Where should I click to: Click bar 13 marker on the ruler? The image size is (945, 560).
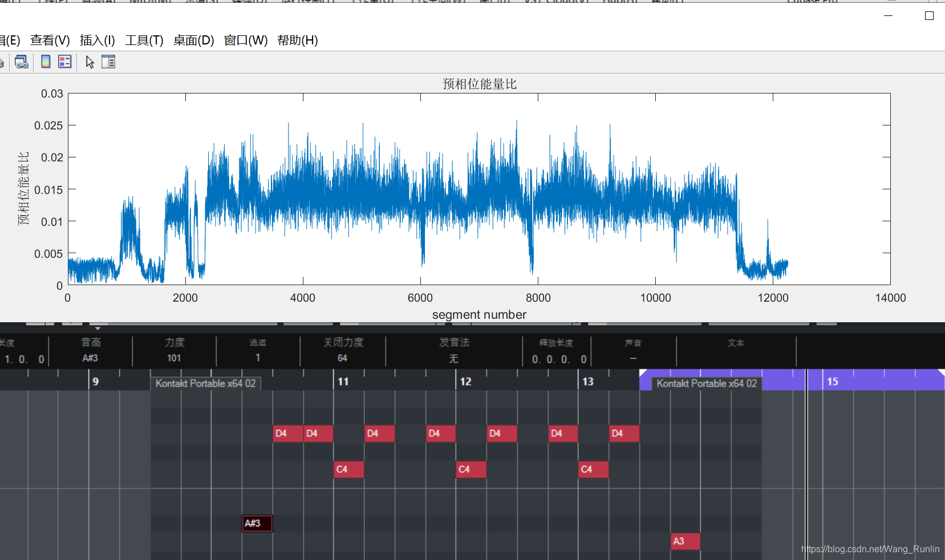(588, 382)
